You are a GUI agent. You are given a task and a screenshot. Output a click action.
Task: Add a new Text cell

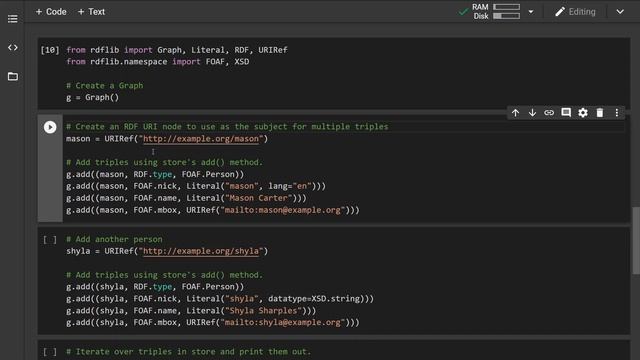pos(91,12)
